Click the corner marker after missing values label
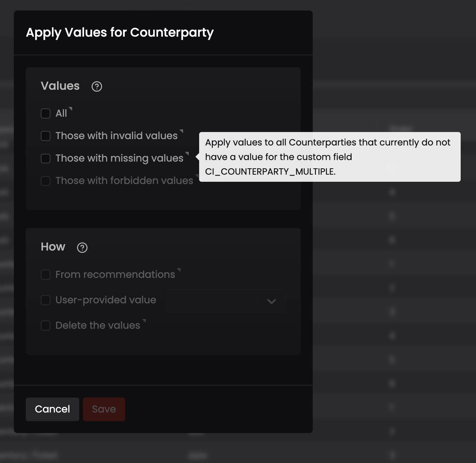Screen dimensions: 476x463 pos(187,154)
